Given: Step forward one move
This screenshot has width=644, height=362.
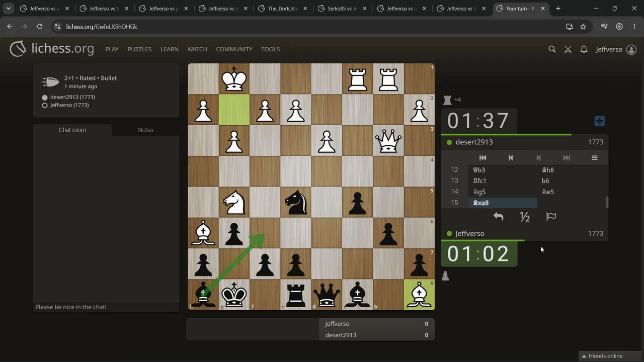Looking at the screenshot, I should click(x=538, y=158).
